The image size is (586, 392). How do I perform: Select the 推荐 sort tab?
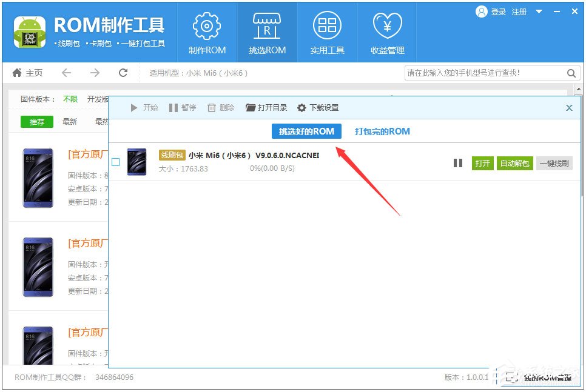point(36,122)
